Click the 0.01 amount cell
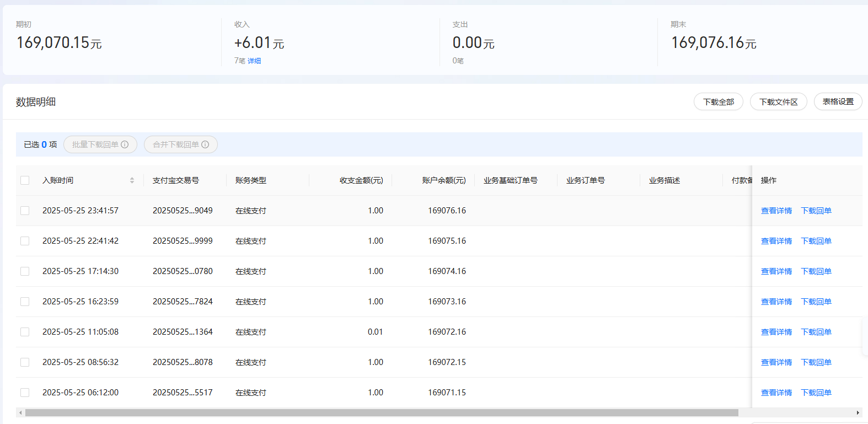868x424 pixels. [376, 332]
